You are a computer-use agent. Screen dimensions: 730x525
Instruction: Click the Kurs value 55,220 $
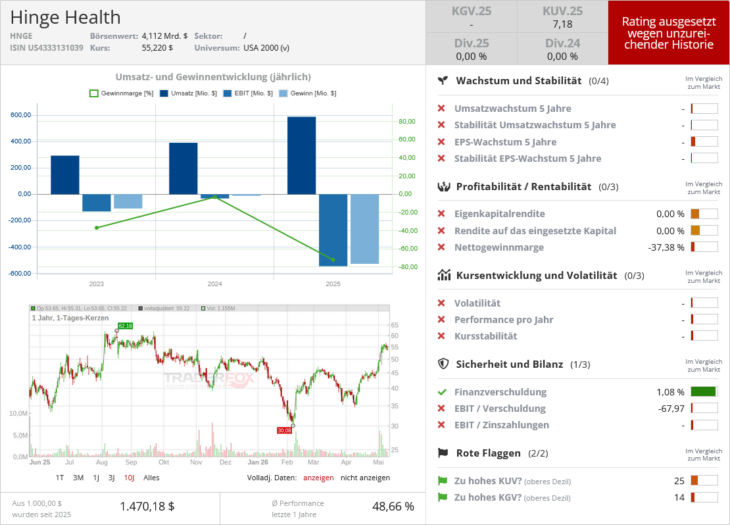point(157,48)
